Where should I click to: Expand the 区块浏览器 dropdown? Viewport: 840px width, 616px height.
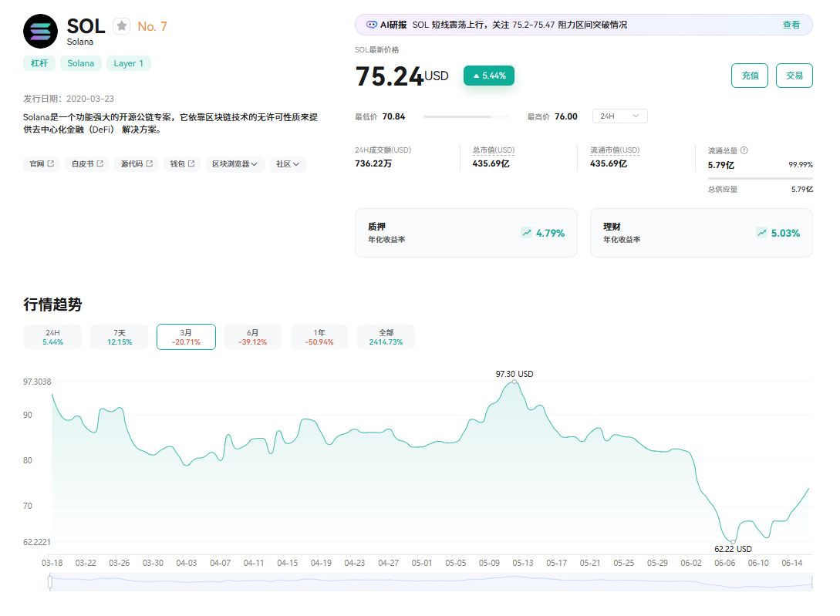click(234, 164)
